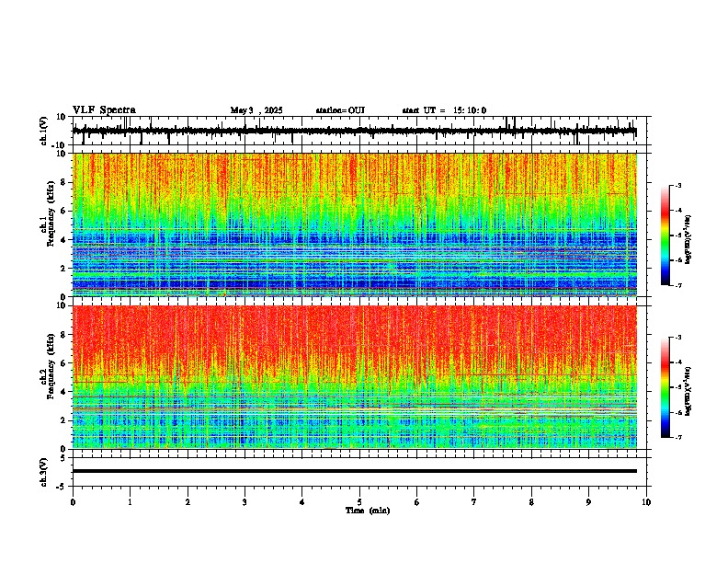
Task: Click the ch.2 "Frequency (kHz)" axis label
Action: pos(51,366)
